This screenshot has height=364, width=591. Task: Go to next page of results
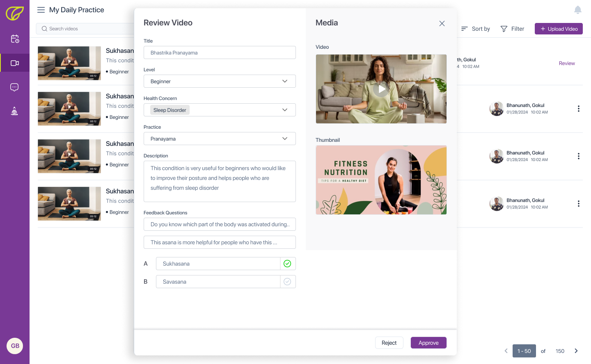576,351
